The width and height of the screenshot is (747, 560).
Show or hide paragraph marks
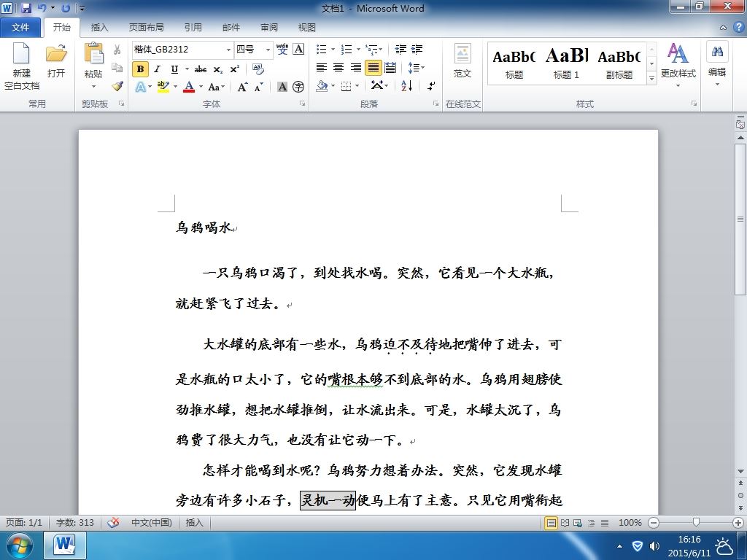pyautogui.click(x=430, y=86)
